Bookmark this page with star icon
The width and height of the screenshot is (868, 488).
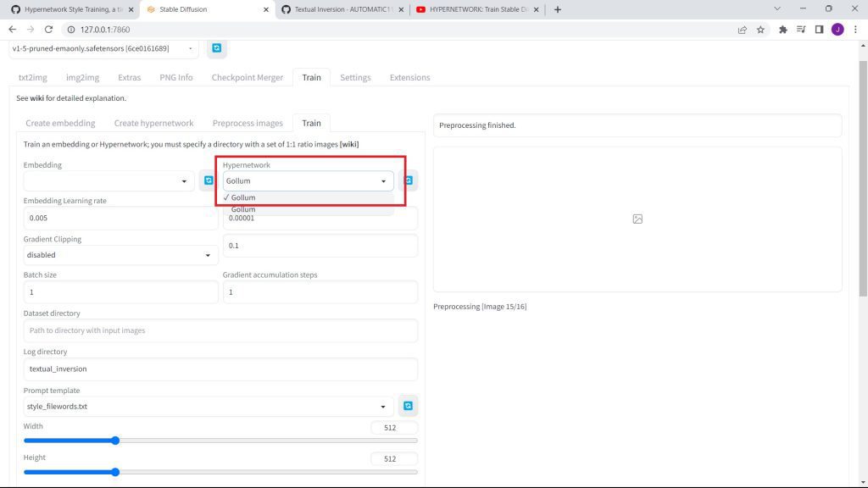(x=760, y=30)
